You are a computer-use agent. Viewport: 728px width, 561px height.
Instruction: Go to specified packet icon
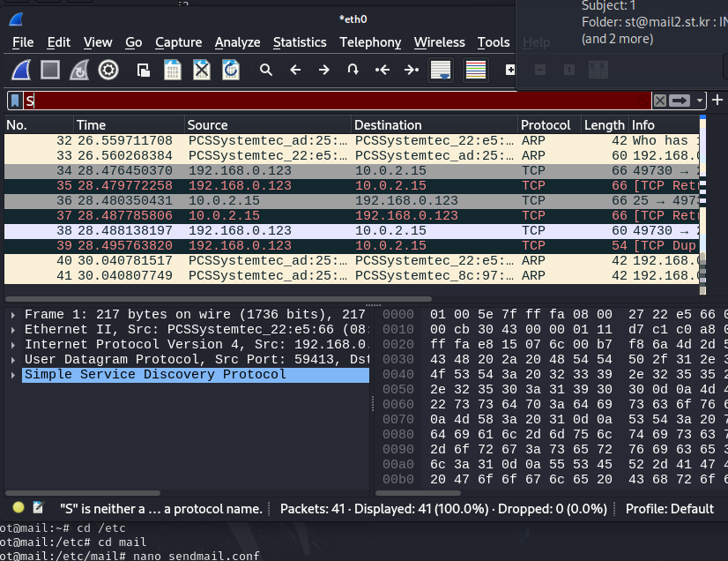pyautogui.click(x=353, y=71)
